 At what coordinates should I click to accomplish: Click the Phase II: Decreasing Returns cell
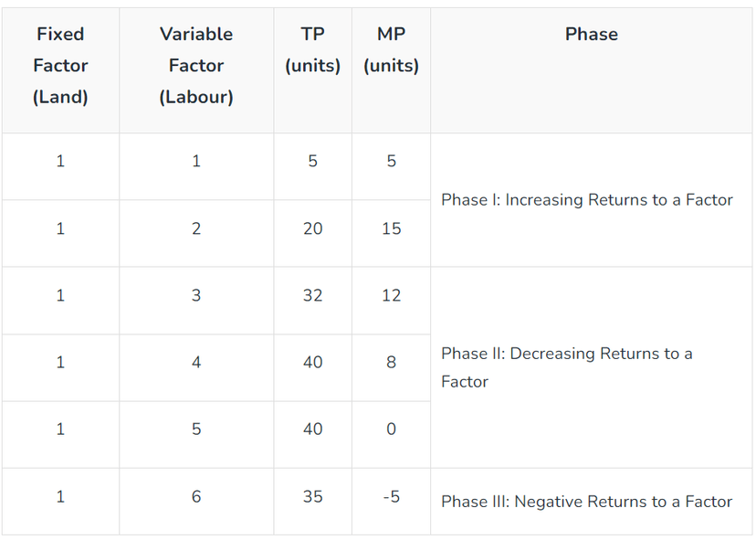click(566, 367)
